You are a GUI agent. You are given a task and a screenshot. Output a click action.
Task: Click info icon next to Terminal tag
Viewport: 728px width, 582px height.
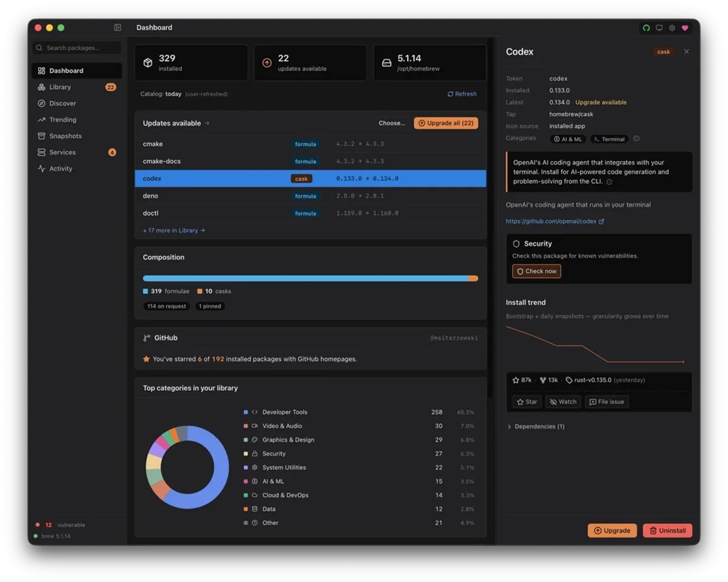point(636,139)
